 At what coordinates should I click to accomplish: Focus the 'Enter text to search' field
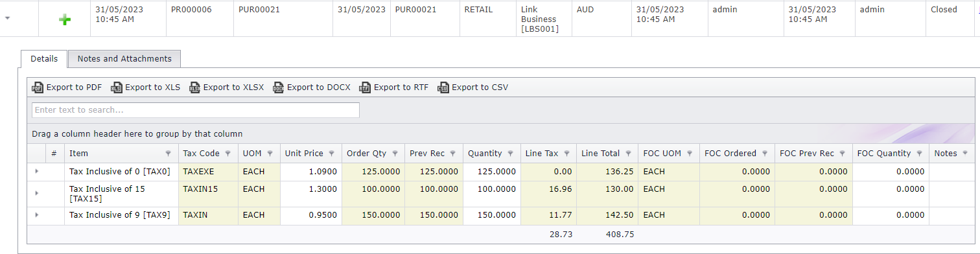click(x=196, y=110)
